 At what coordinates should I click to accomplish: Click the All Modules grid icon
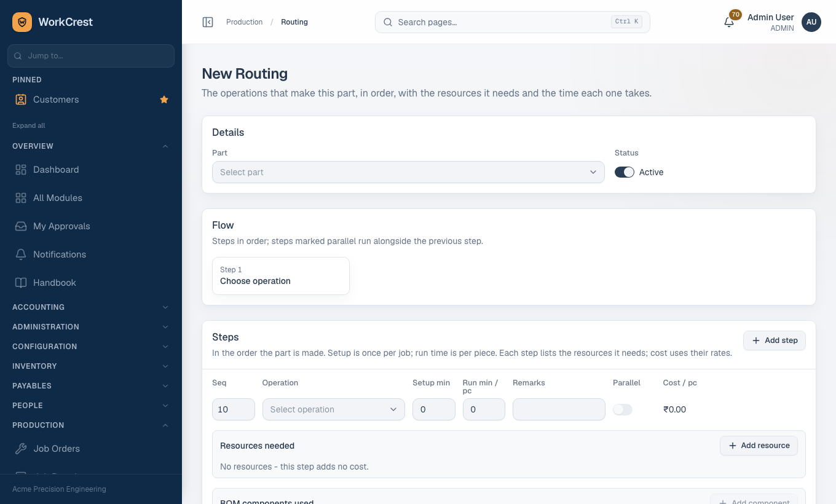(x=21, y=198)
